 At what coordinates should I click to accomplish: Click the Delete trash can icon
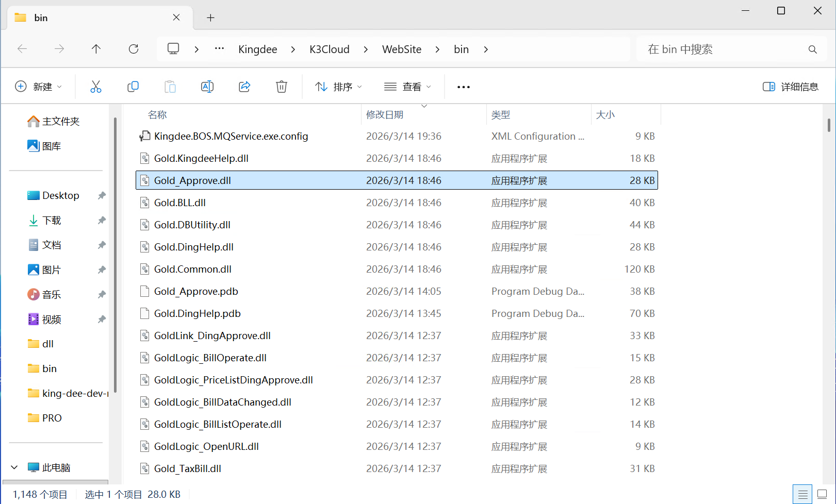pyautogui.click(x=282, y=87)
